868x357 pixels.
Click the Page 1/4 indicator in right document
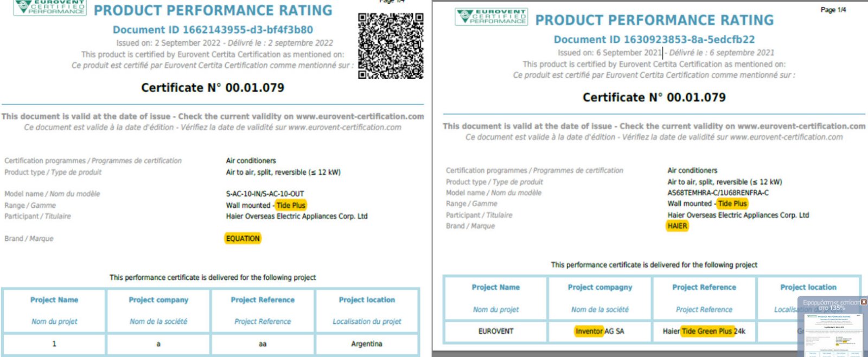pos(833,10)
